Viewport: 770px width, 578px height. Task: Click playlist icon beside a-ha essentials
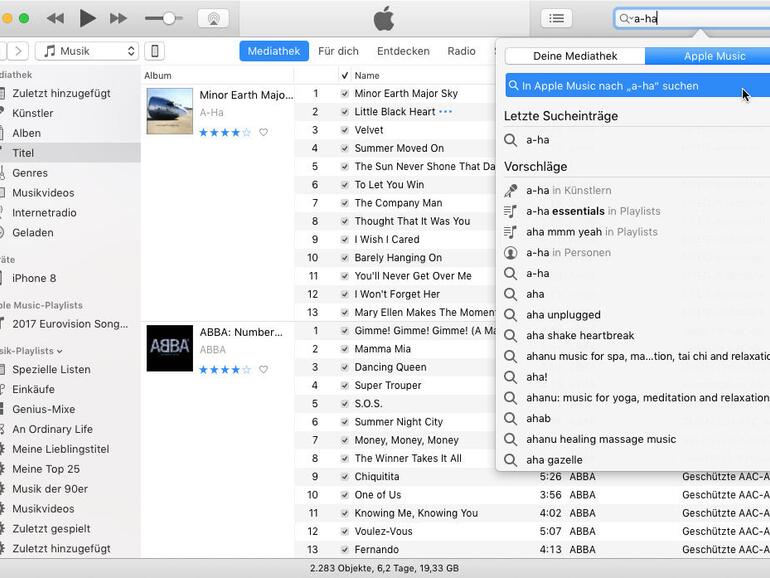(x=511, y=211)
